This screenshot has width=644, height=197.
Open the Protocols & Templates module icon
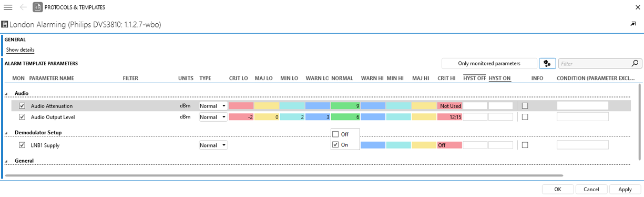tap(37, 7)
